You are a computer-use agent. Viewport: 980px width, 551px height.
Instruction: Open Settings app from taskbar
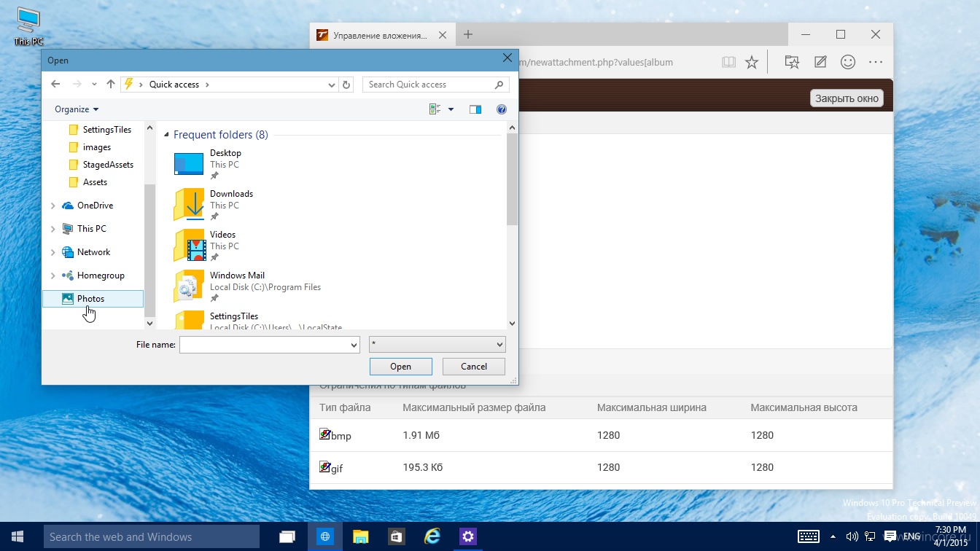(x=467, y=537)
